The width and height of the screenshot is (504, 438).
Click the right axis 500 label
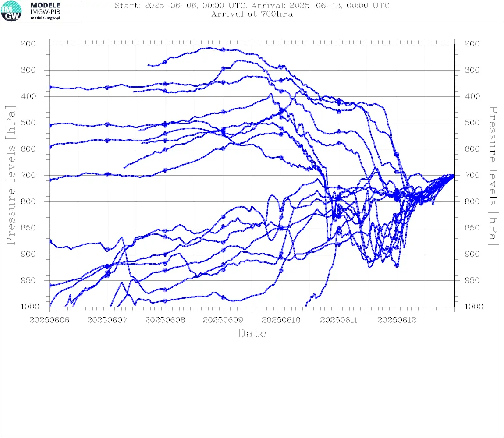click(472, 123)
